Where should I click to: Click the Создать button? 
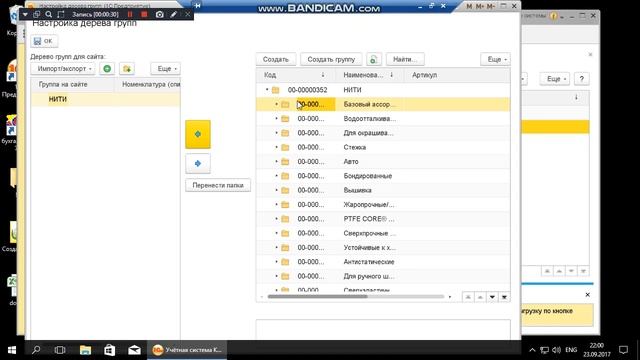click(276, 59)
